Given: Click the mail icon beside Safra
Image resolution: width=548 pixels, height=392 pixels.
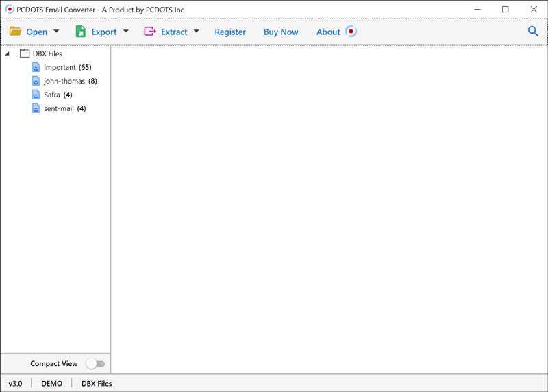Looking at the screenshot, I should point(36,95).
